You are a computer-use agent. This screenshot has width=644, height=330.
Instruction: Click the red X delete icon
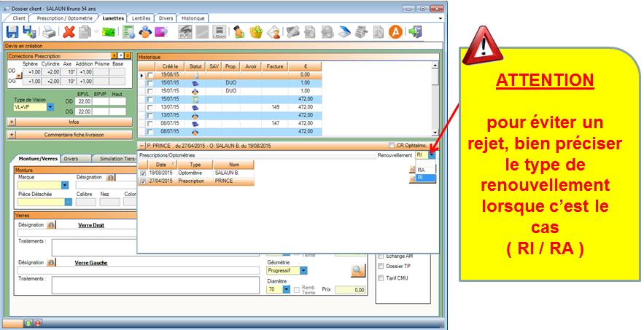pos(69,31)
